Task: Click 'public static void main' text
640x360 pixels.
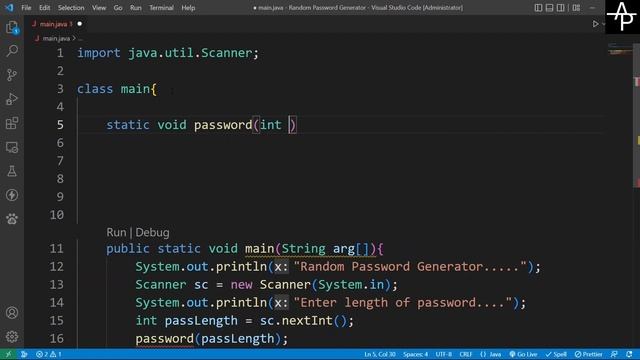Action: coord(190,249)
